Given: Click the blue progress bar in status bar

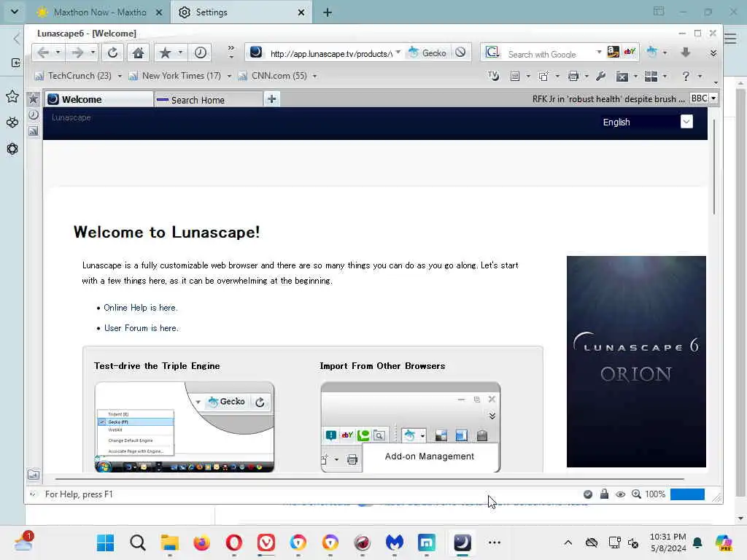Looking at the screenshot, I should click(687, 494).
